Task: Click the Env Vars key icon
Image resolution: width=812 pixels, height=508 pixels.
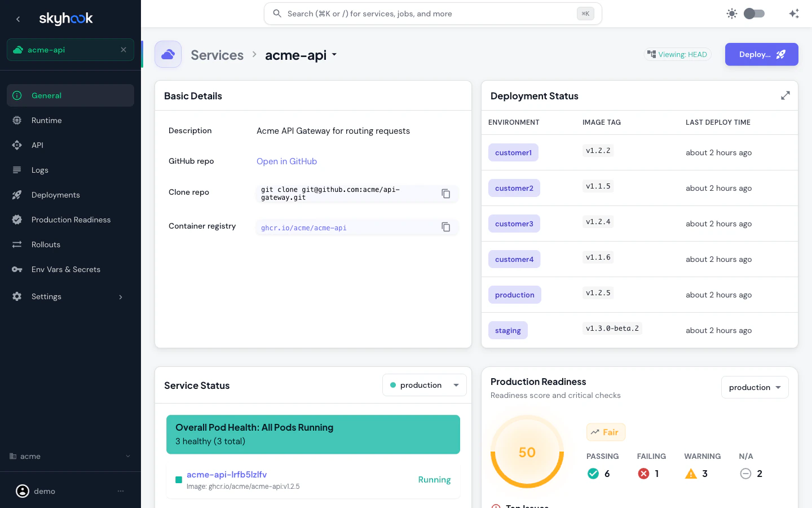Action: pos(17,269)
